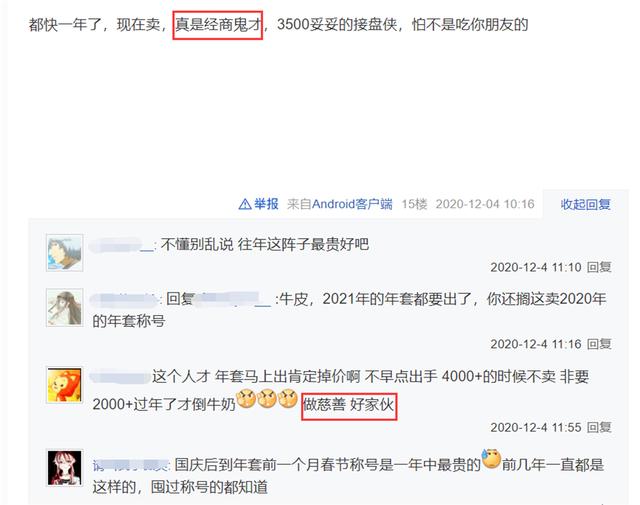Open first commenter's blurred username
This screenshot has width=640, height=505.
point(121,245)
